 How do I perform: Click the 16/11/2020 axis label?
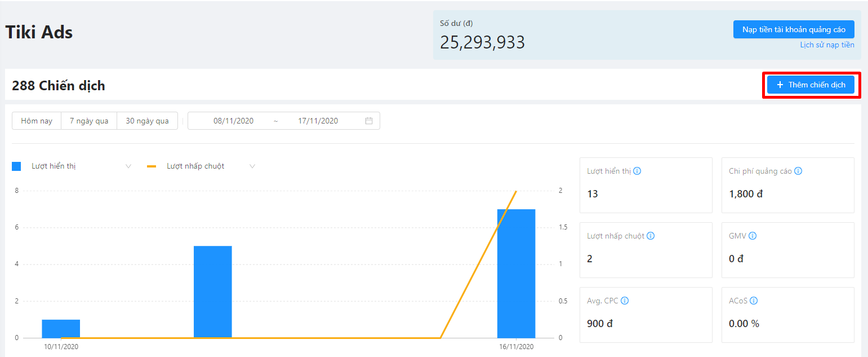(516, 347)
